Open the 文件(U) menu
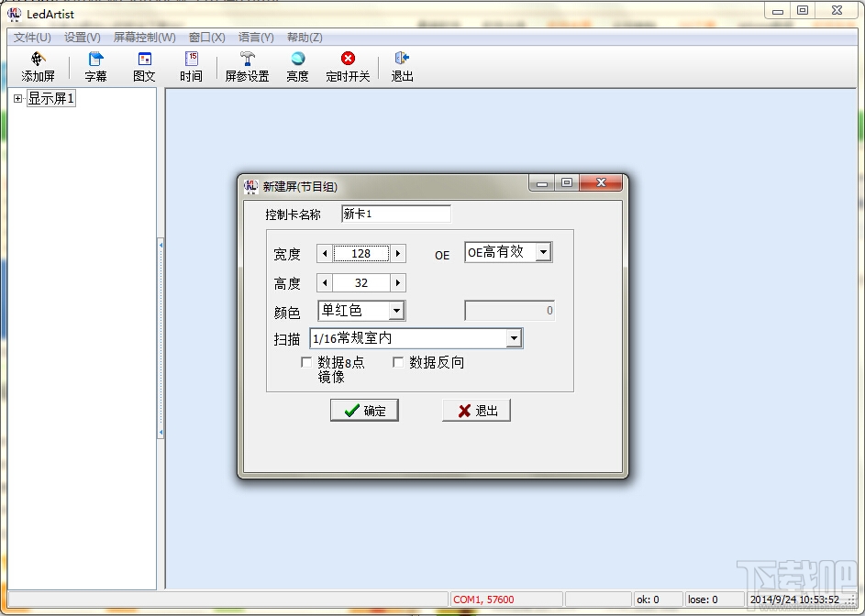The image size is (865, 616). 32,38
